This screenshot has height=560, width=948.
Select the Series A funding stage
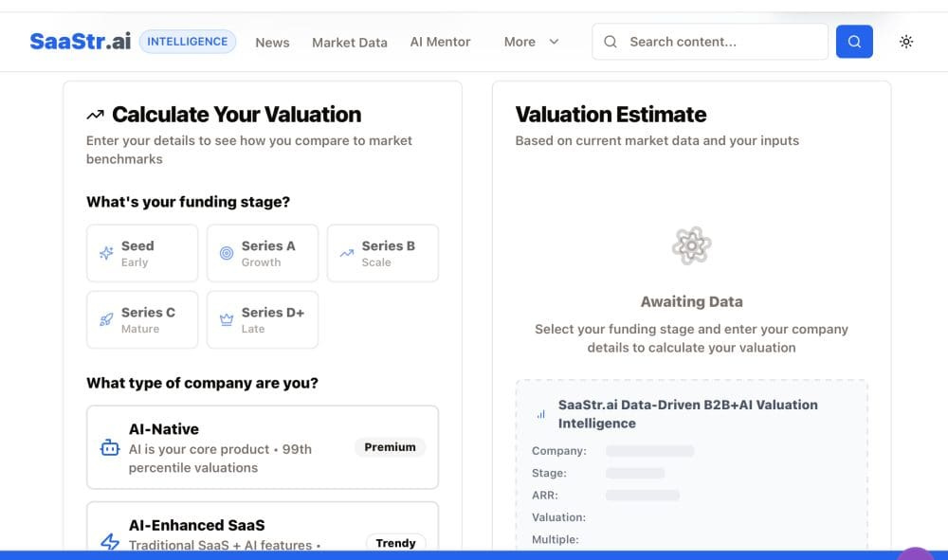[263, 253]
